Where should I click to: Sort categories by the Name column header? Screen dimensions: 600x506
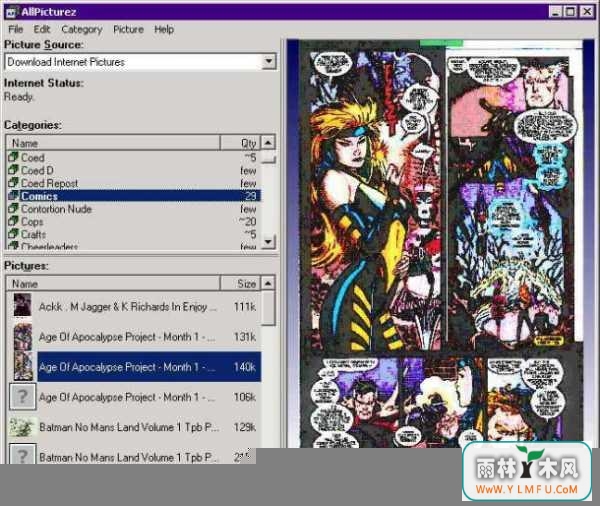pyautogui.click(x=113, y=143)
